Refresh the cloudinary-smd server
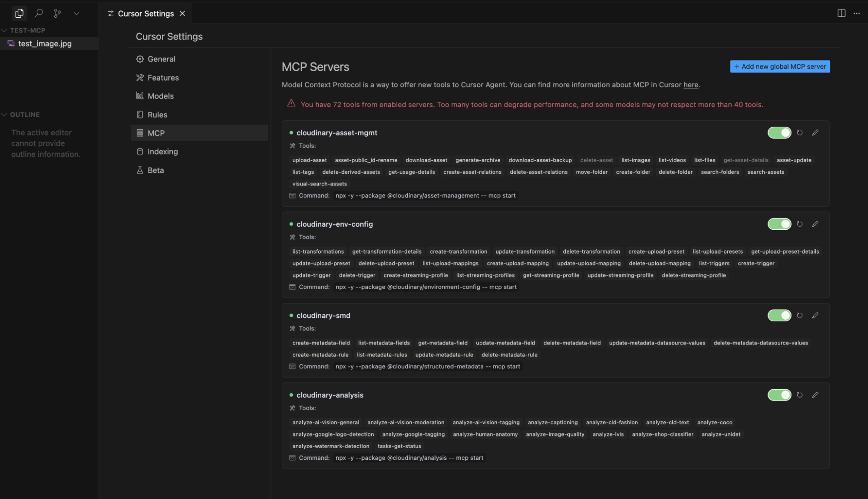The image size is (868, 499). click(799, 315)
